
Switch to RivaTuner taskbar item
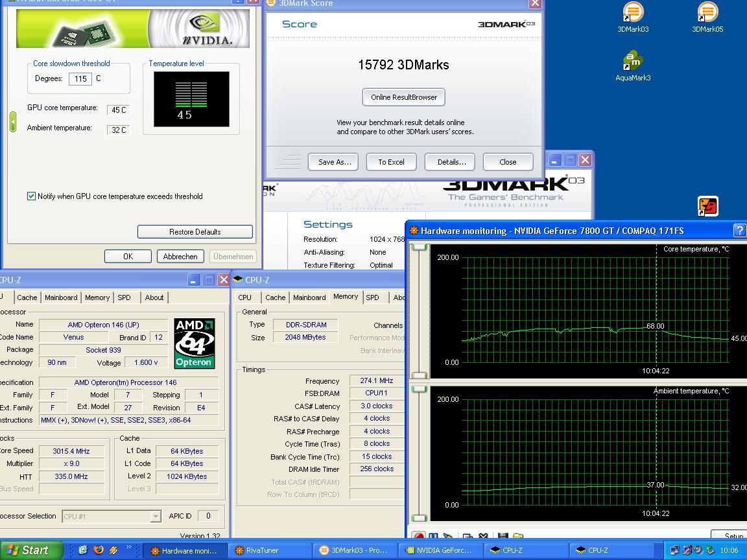pos(269,550)
